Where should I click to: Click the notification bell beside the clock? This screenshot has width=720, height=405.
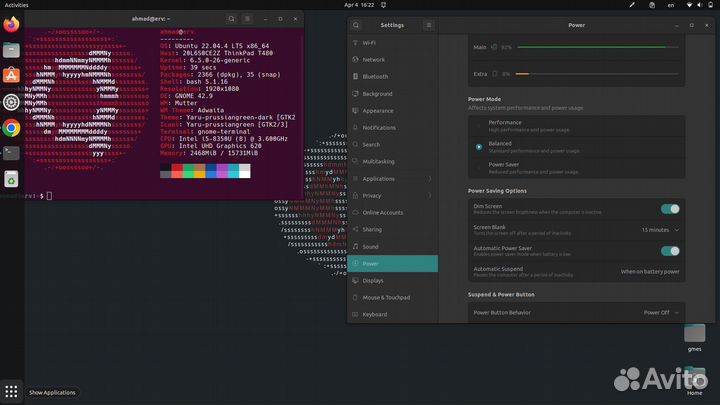pyautogui.click(x=383, y=5)
